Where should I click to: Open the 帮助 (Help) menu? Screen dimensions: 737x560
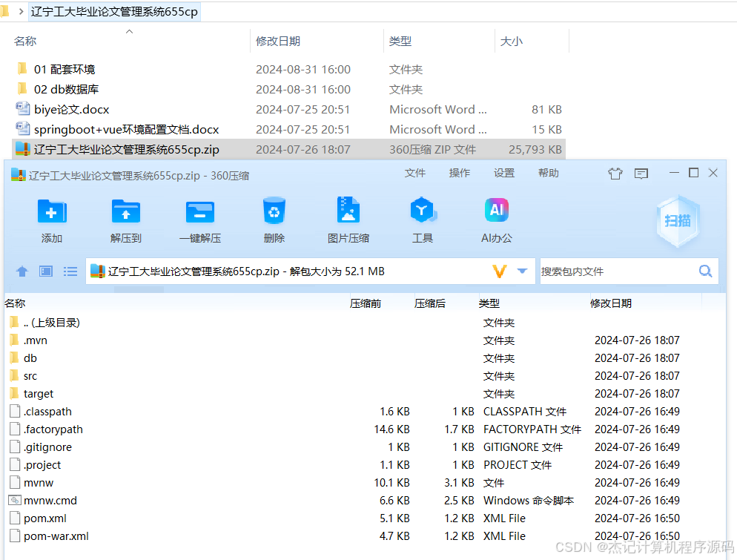click(547, 172)
